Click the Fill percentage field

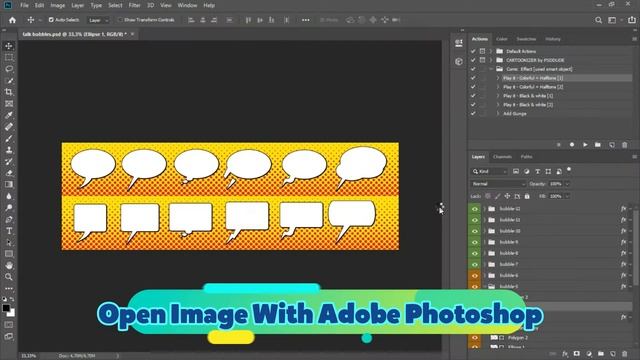click(x=556, y=196)
